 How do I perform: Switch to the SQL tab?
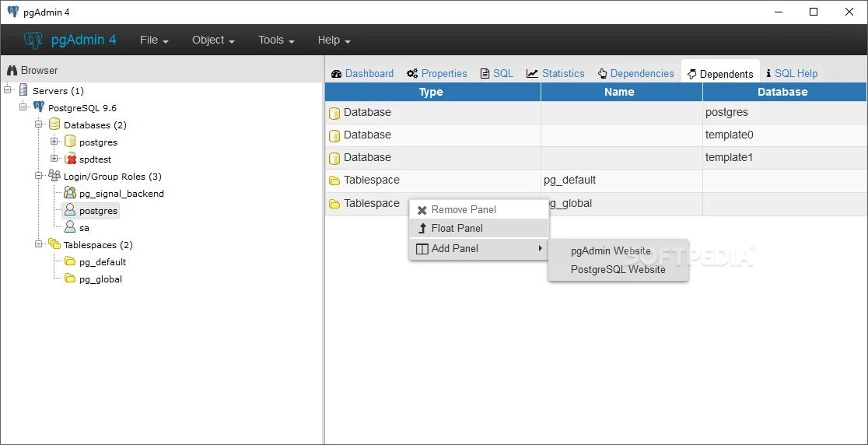point(497,74)
